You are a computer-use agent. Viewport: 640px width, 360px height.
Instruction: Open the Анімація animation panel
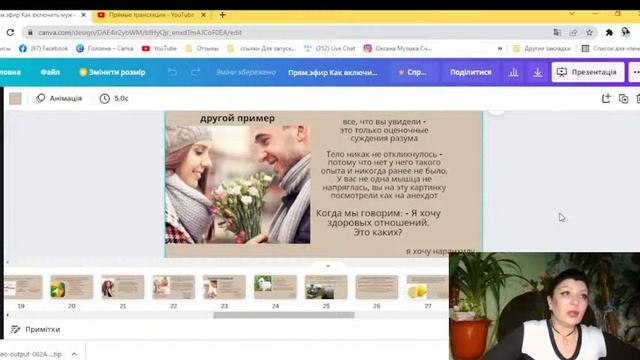(59, 98)
